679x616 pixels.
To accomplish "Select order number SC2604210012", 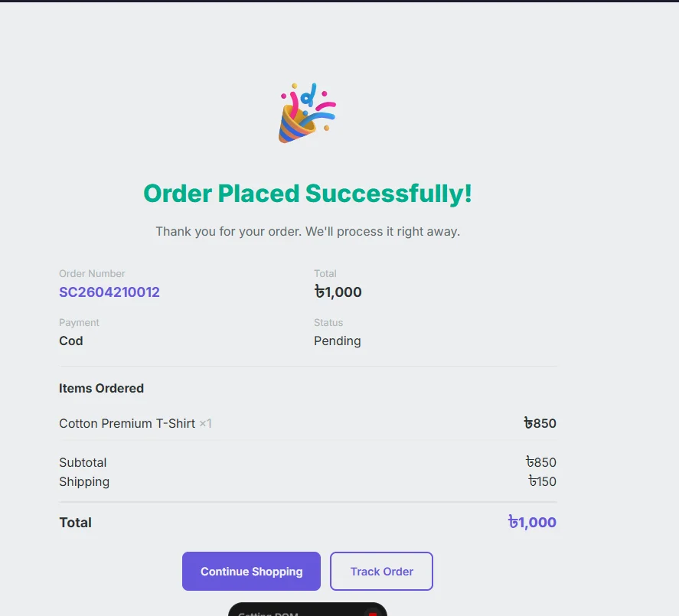I will (x=109, y=292).
